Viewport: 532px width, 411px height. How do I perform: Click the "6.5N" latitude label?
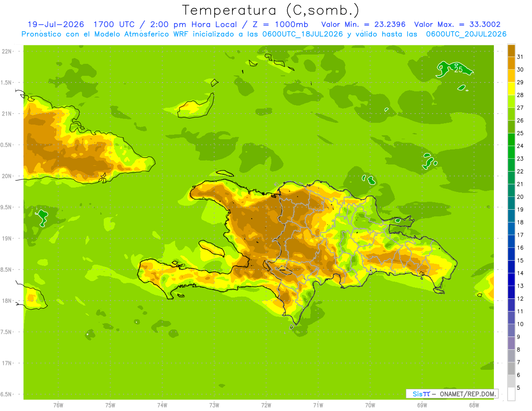pos(7,394)
